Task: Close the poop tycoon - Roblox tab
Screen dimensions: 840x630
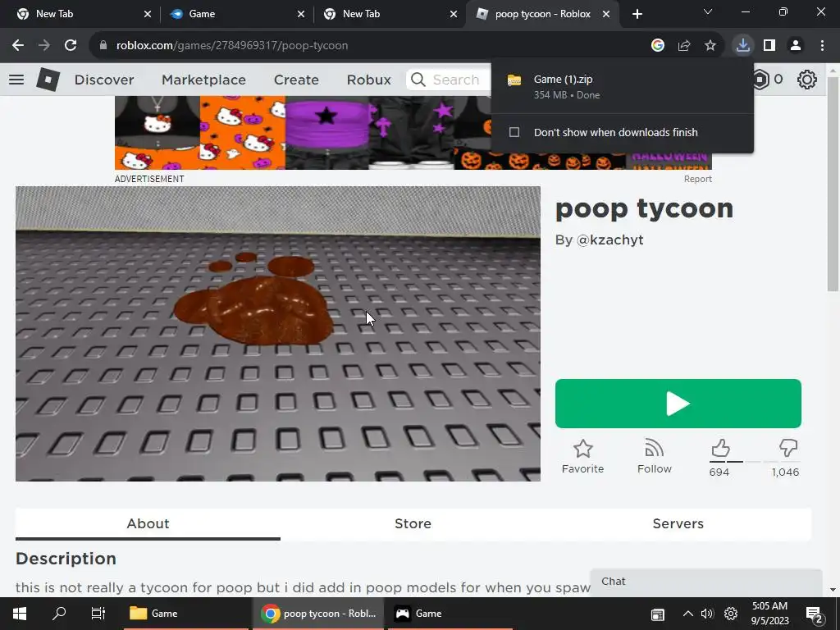Action: [606, 14]
